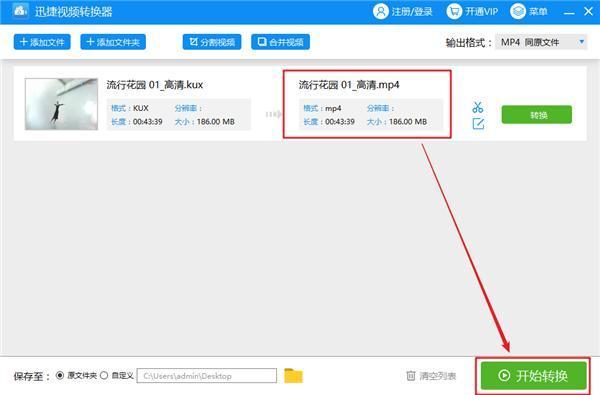
Task: Open the 合并视频 tool
Action: tap(280, 42)
